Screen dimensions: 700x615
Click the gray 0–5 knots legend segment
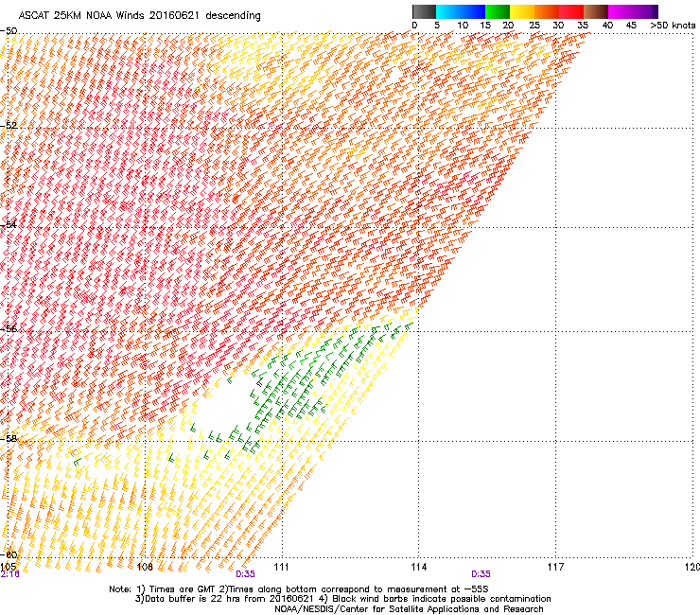(x=424, y=11)
